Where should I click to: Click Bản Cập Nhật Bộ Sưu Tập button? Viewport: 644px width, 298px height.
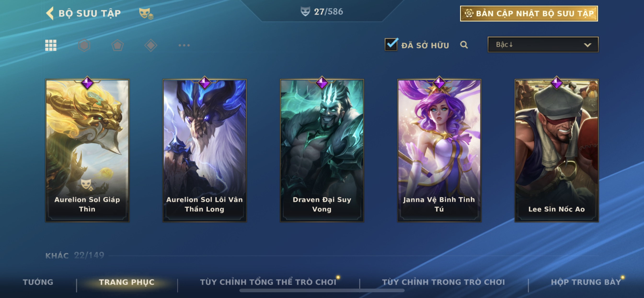529,13
